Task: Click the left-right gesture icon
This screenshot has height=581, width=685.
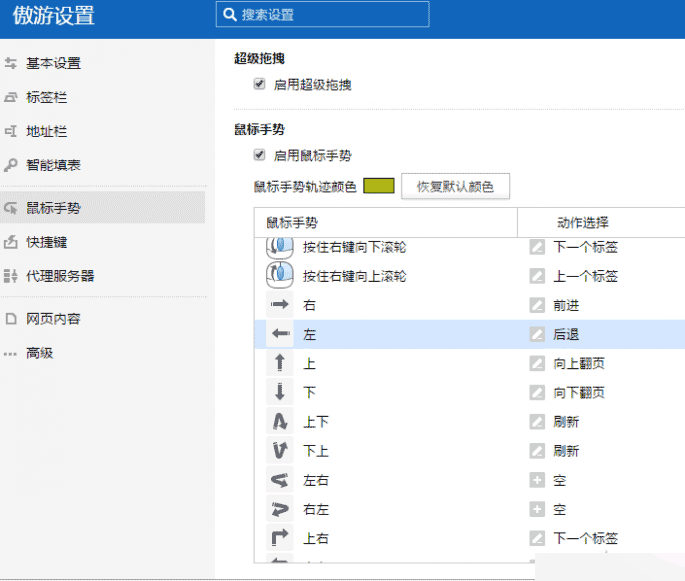Action: pos(280,481)
